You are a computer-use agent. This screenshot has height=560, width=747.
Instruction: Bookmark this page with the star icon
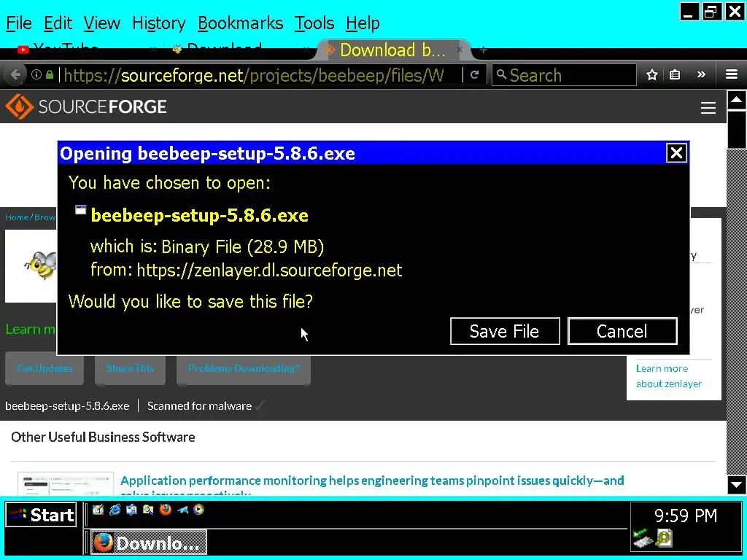pos(652,75)
